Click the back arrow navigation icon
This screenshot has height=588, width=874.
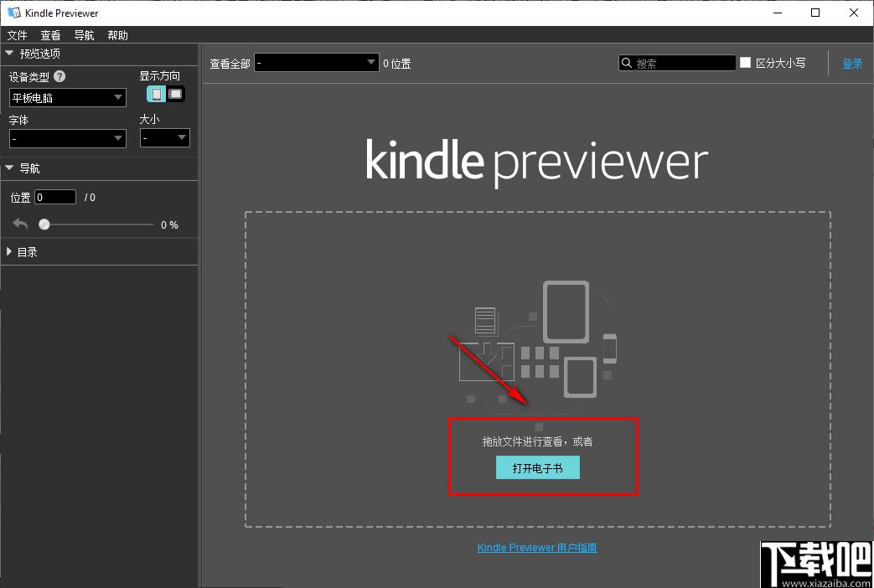(20, 224)
